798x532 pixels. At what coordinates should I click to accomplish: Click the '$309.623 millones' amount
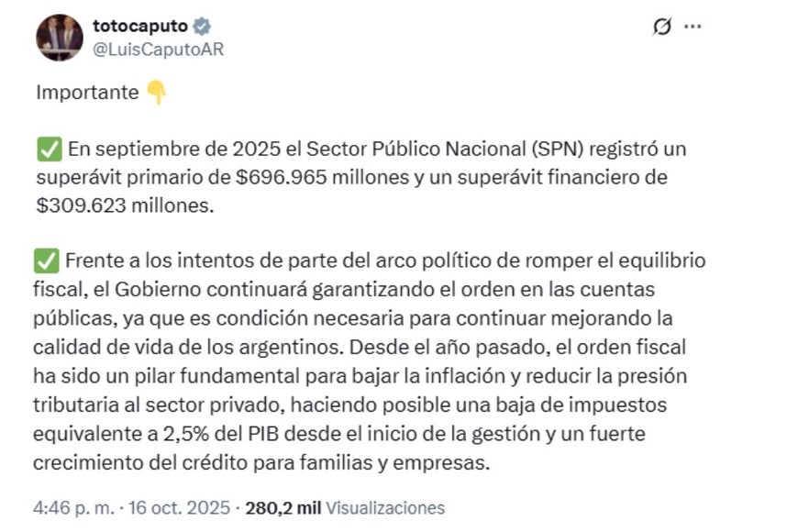[x=124, y=206]
